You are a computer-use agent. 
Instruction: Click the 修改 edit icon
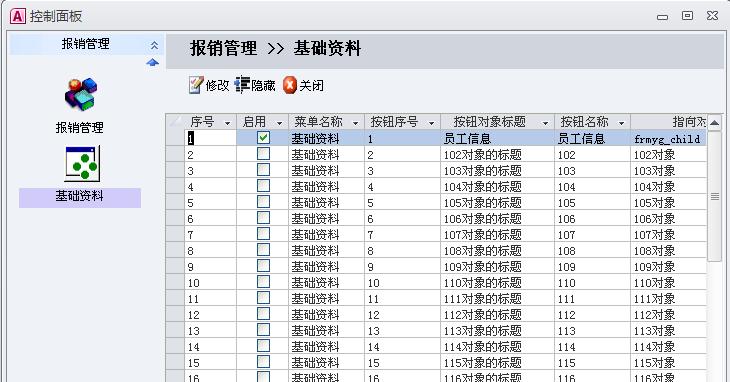196,85
